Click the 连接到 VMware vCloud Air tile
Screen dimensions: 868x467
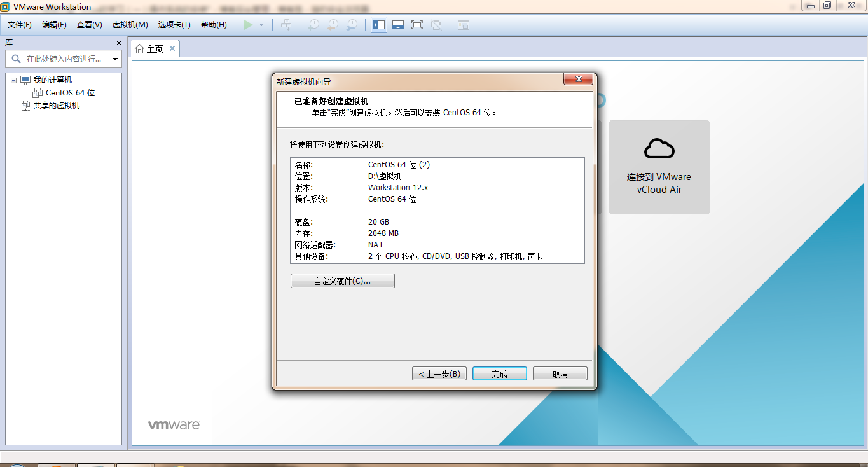(x=659, y=167)
